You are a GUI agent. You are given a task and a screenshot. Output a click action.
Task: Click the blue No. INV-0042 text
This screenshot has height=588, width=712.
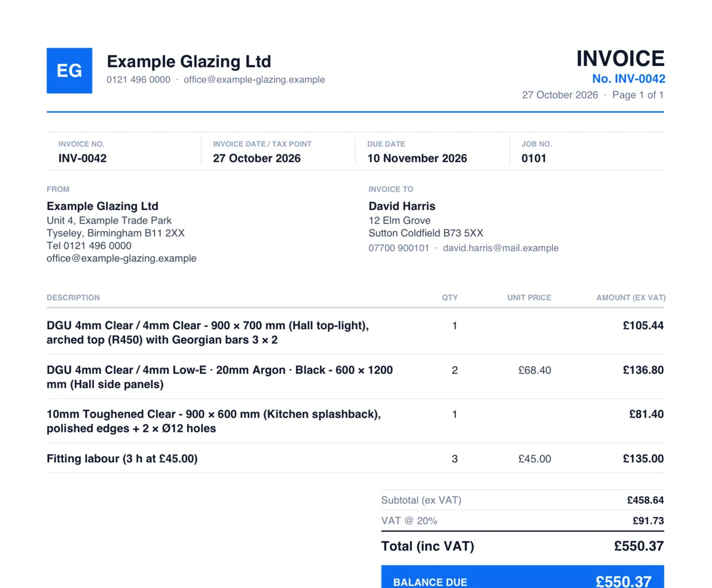coord(628,79)
